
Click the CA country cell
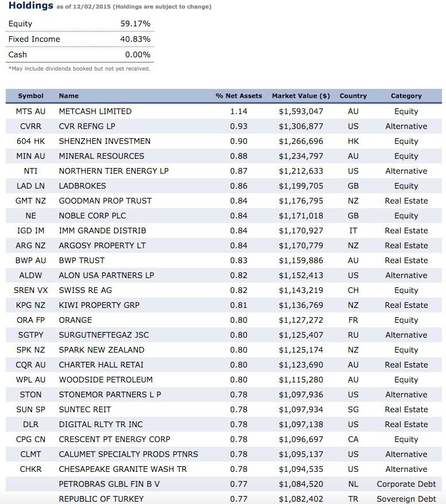tap(353, 439)
